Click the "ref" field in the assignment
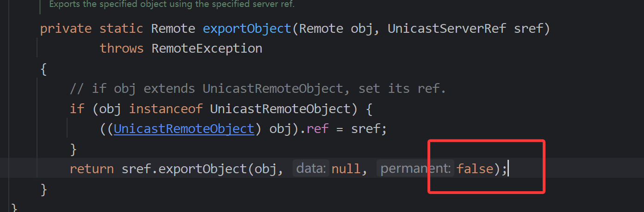This screenshot has height=212, width=644. (317, 128)
